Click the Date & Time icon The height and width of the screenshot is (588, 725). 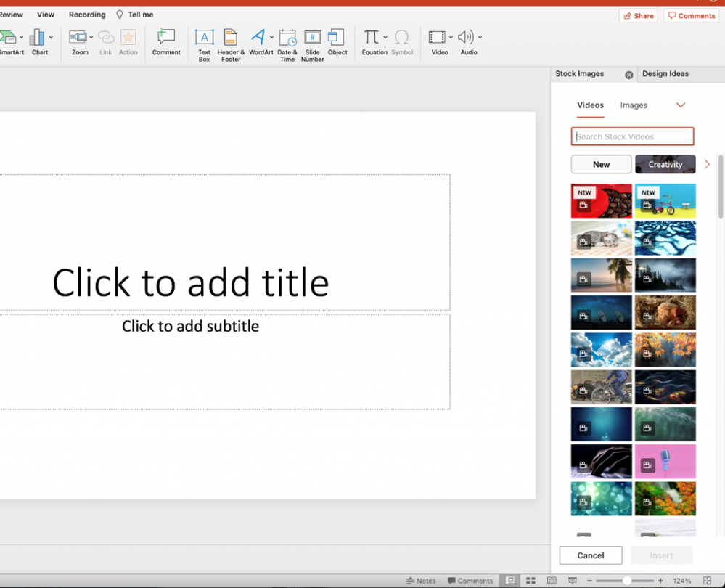click(287, 43)
